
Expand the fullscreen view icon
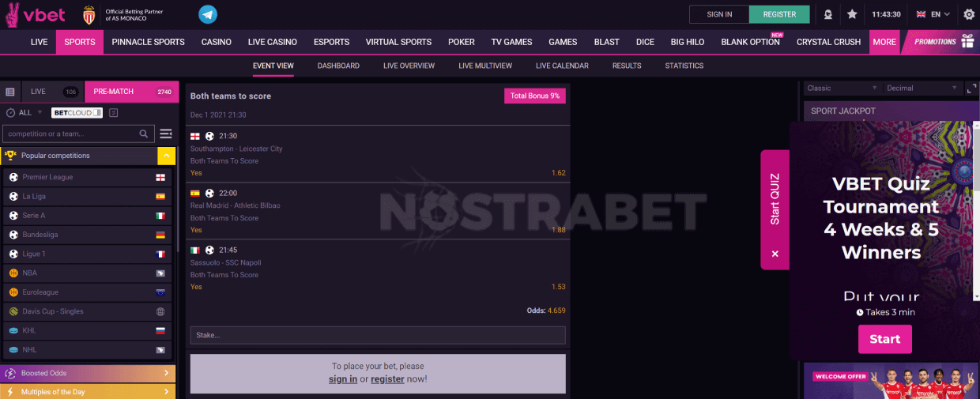(x=971, y=88)
